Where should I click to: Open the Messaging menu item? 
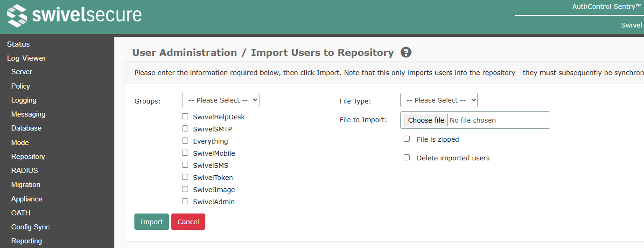coord(28,114)
